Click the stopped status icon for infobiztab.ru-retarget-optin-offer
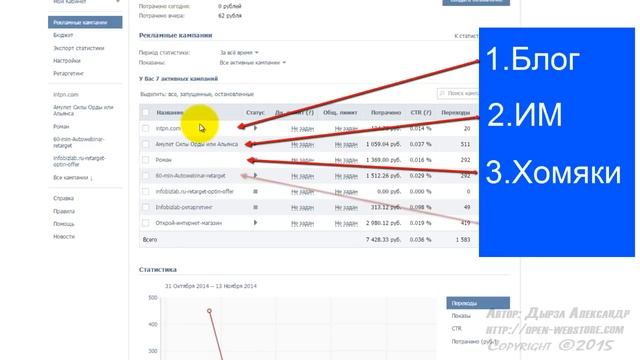The height and width of the screenshot is (360, 640). click(256, 191)
